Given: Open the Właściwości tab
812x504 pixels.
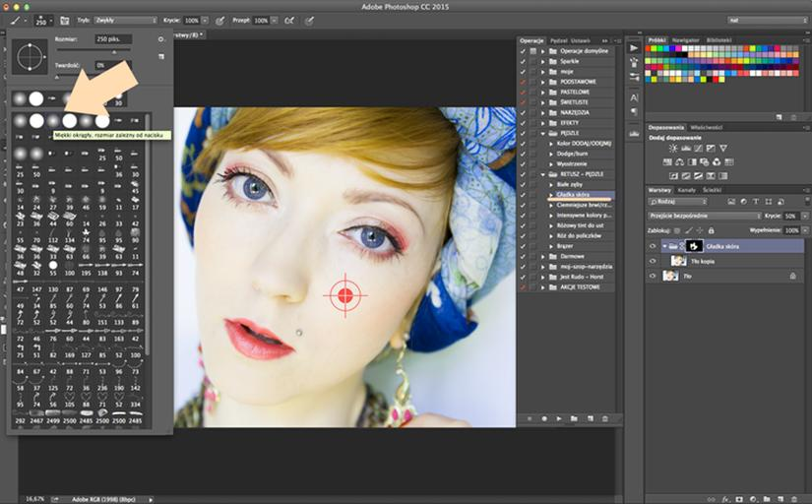Looking at the screenshot, I should 707,127.
